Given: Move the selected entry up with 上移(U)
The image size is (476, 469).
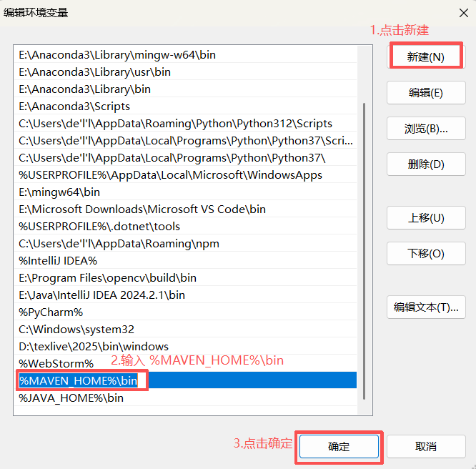Looking at the screenshot, I should 426,218.
